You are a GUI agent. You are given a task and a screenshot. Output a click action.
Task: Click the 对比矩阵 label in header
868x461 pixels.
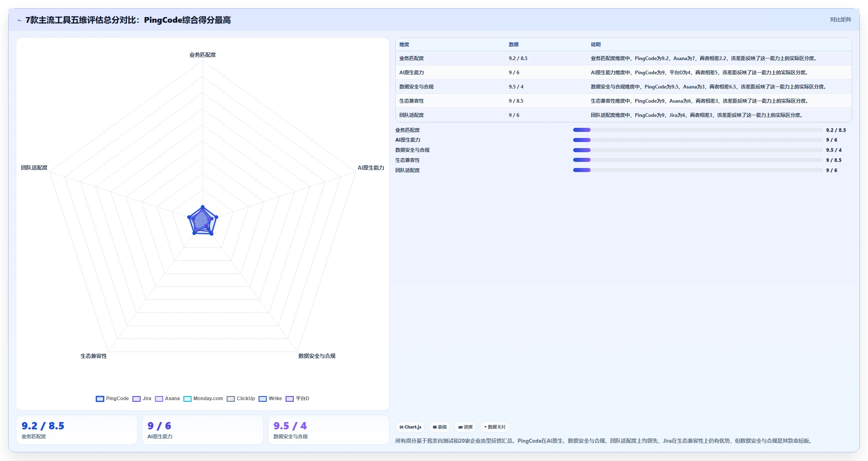[840, 19]
